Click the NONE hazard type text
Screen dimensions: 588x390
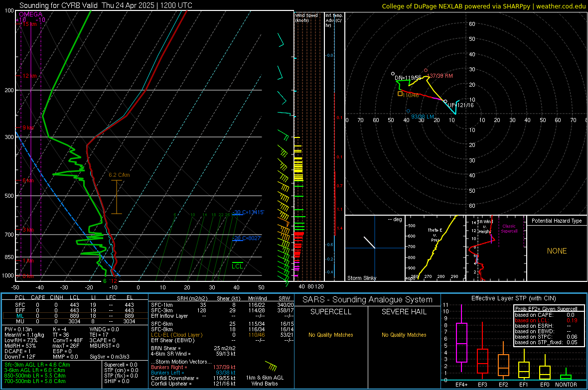557,251
